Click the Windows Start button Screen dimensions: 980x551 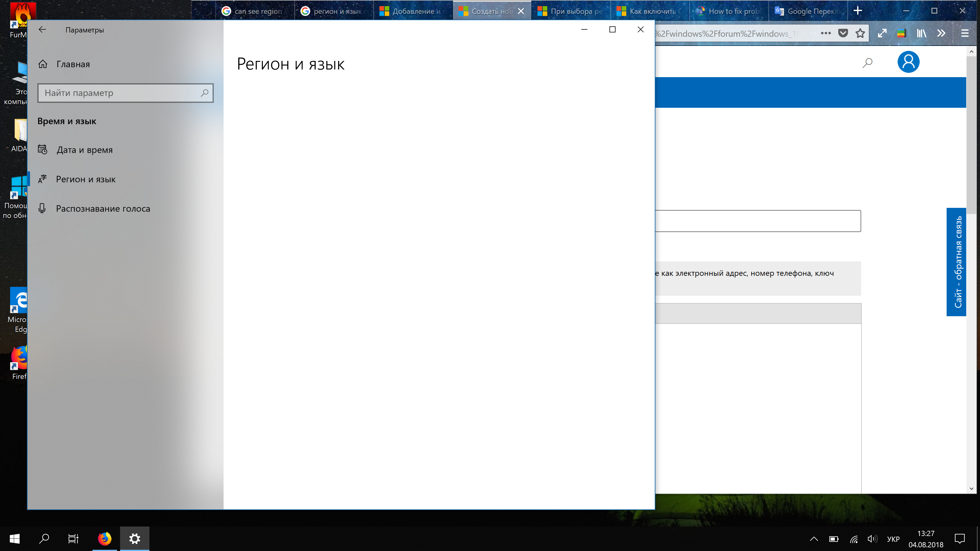[x=14, y=538]
